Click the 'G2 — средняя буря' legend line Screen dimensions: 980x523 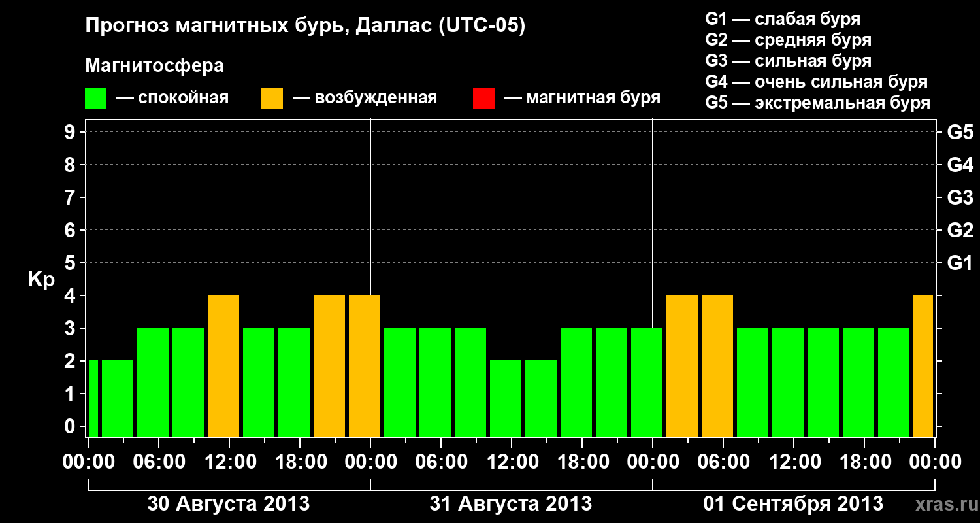(789, 40)
